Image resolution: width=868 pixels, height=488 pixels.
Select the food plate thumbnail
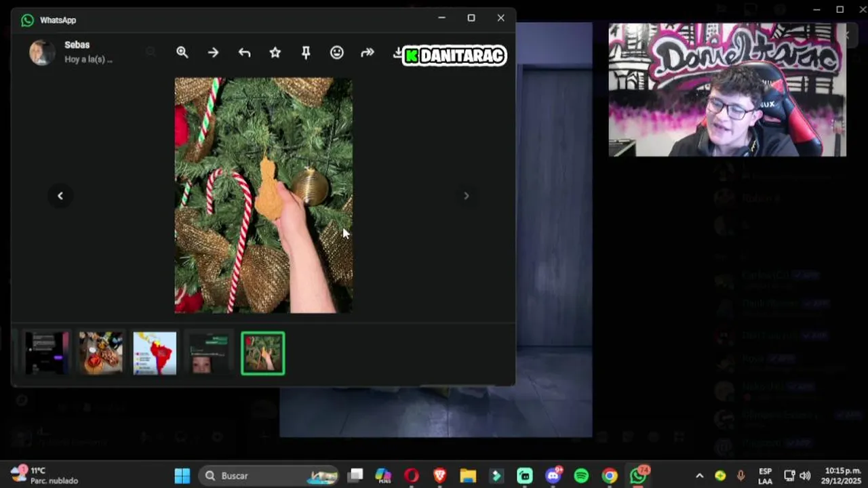click(100, 353)
